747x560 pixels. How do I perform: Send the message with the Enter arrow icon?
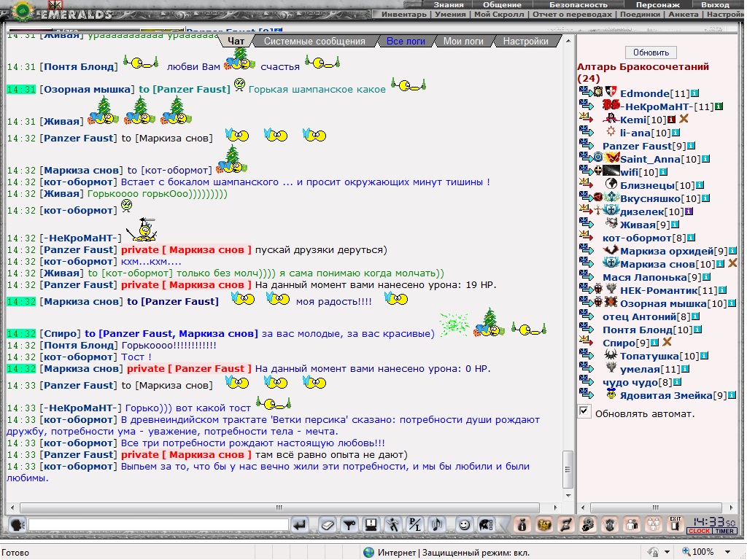tap(300, 525)
